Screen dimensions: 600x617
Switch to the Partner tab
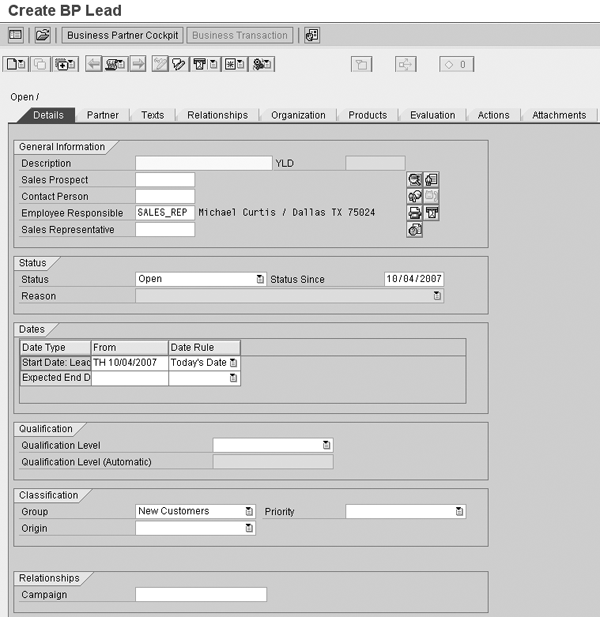[x=103, y=115]
